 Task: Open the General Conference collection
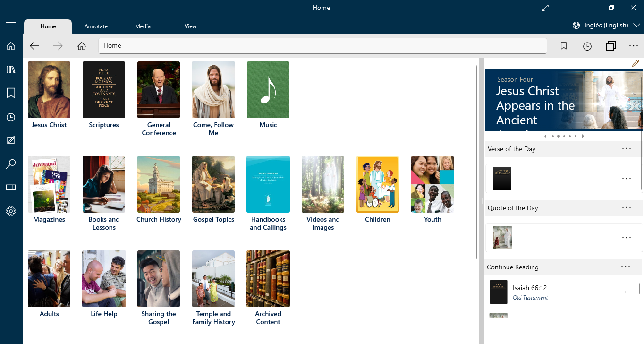(159, 99)
